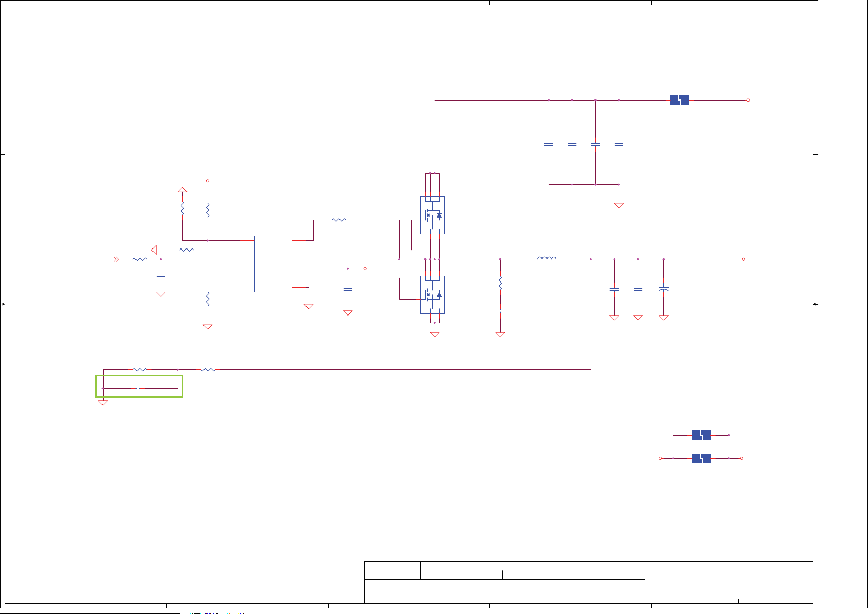Select the resistor right after the input connector

pyautogui.click(x=140, y=259)
